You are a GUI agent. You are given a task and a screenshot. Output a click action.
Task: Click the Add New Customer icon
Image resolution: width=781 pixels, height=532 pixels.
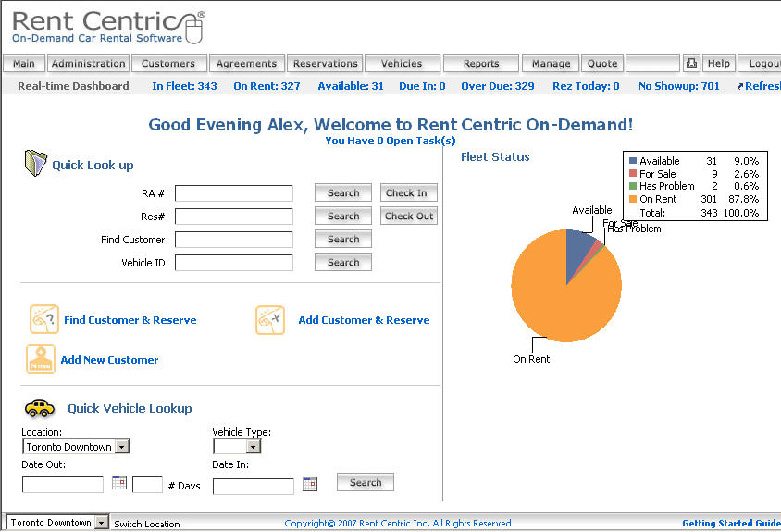pos(41,359)
